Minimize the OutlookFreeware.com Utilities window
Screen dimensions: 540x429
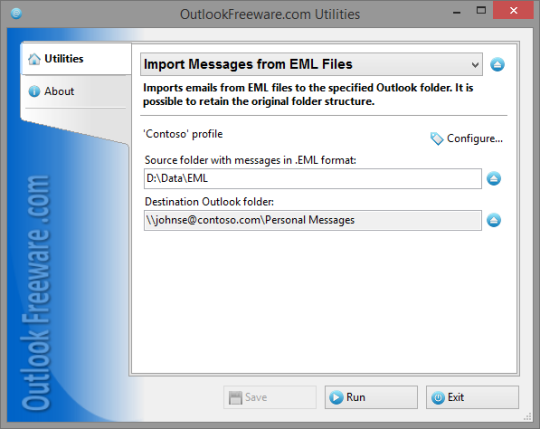click(x=457, y=12)
